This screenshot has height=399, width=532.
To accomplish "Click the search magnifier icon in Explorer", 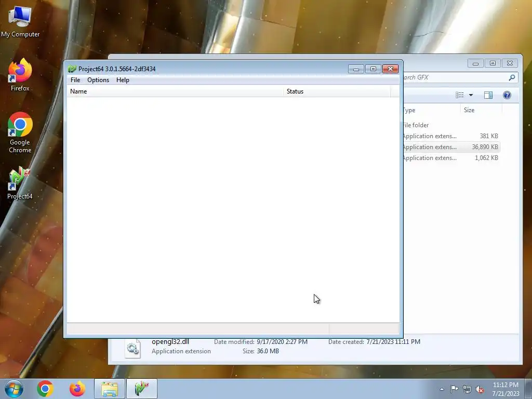I will pyautogui.click(x=512, y=77).
